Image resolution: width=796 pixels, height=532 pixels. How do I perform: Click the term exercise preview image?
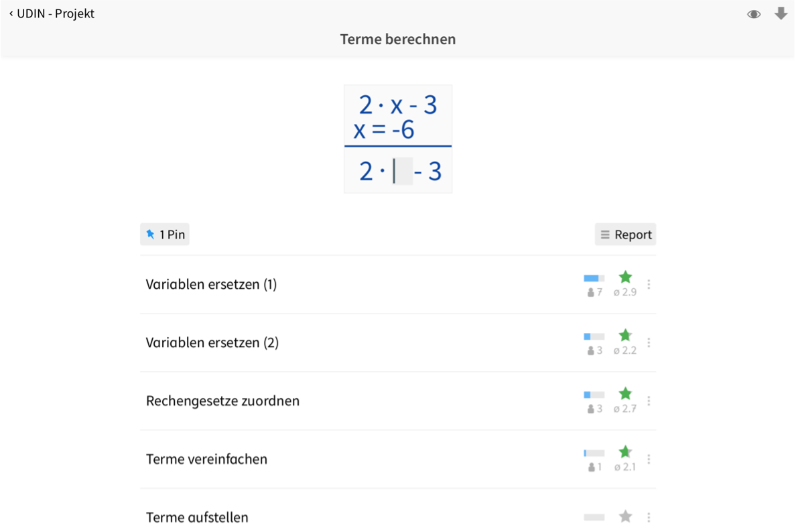coord(398,139)
